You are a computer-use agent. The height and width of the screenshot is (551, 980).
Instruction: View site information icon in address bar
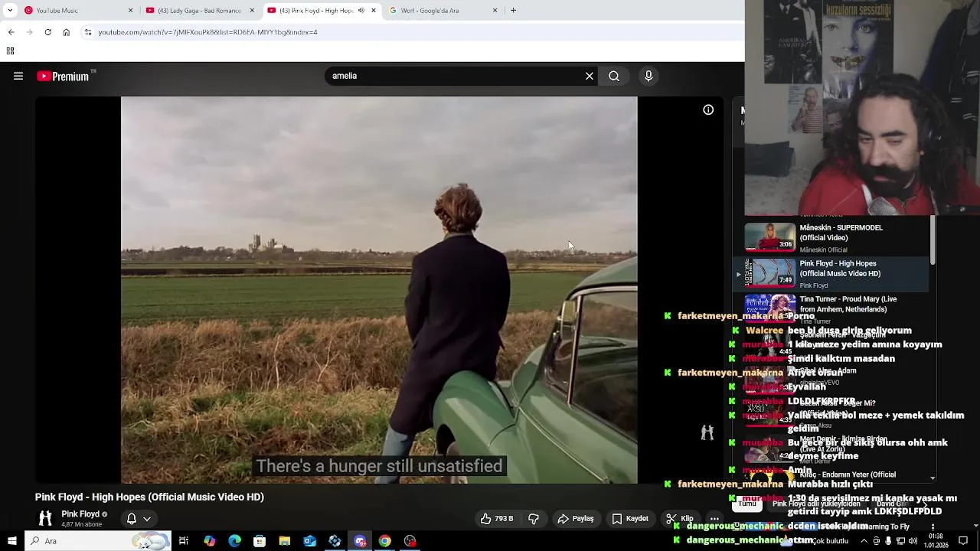pyautogui.click(x=88, y=32)
